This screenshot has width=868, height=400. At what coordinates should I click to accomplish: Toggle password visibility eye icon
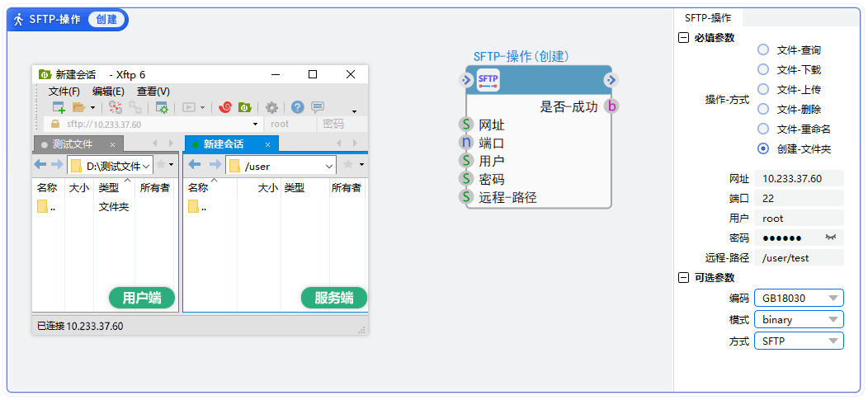coord(831,238)
